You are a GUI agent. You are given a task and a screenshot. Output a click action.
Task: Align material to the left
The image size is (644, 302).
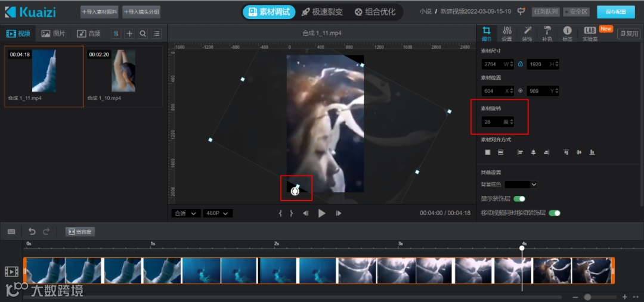click(x=521, y=152)
